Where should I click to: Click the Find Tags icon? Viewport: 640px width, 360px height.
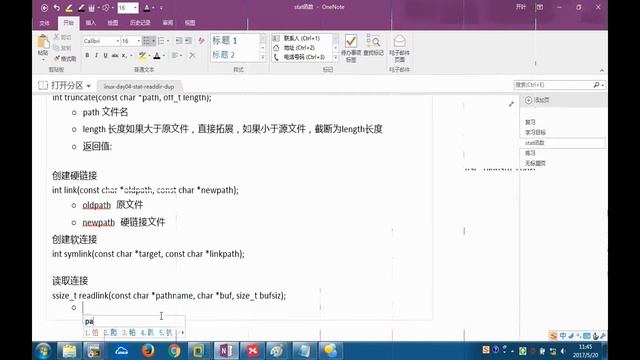pyautogui.click(x=373, y=41)
